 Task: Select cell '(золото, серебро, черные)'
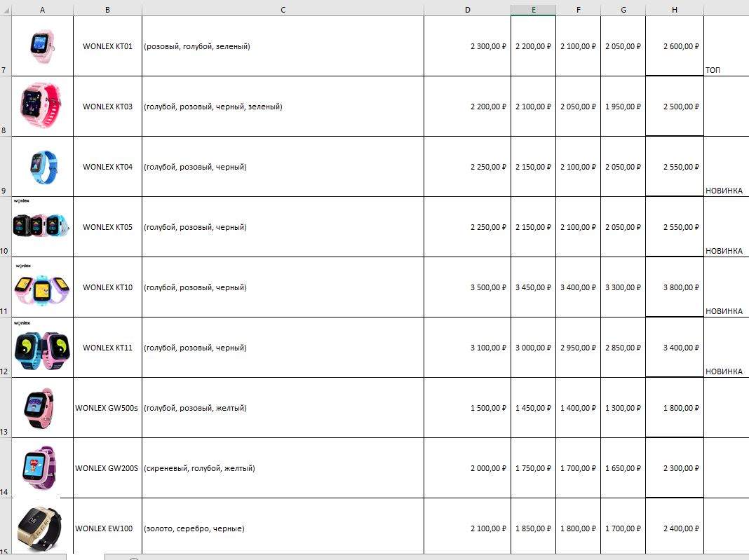283,528
